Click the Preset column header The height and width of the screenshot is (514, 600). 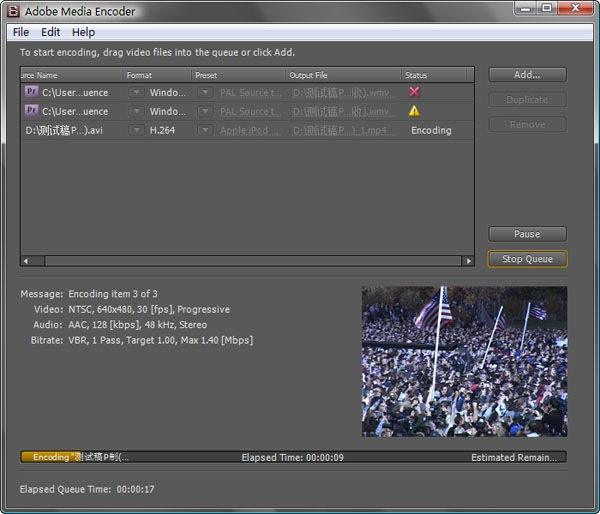[x=238, y=75]
